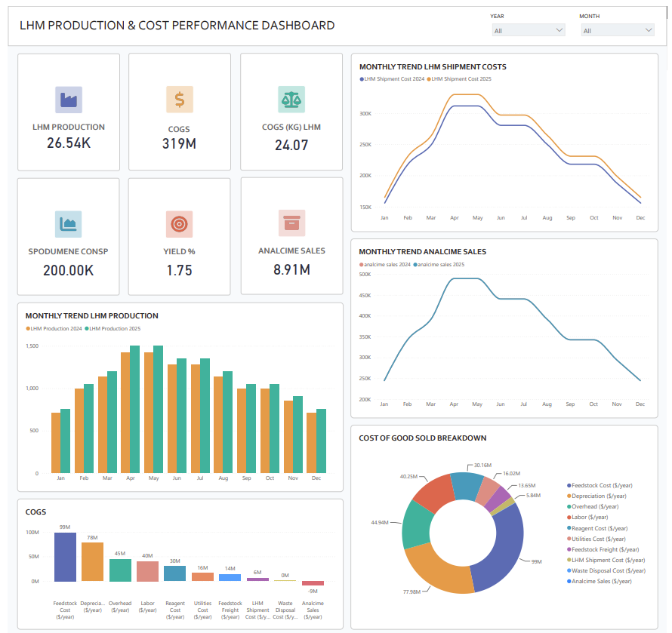Click Depreciation ($/year) donut legend item
This screenshot has height=633, width=672.
(596, 496)
